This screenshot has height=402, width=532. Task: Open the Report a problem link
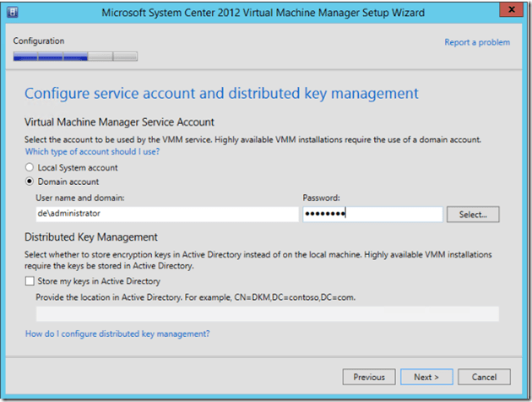coord(477,42)
